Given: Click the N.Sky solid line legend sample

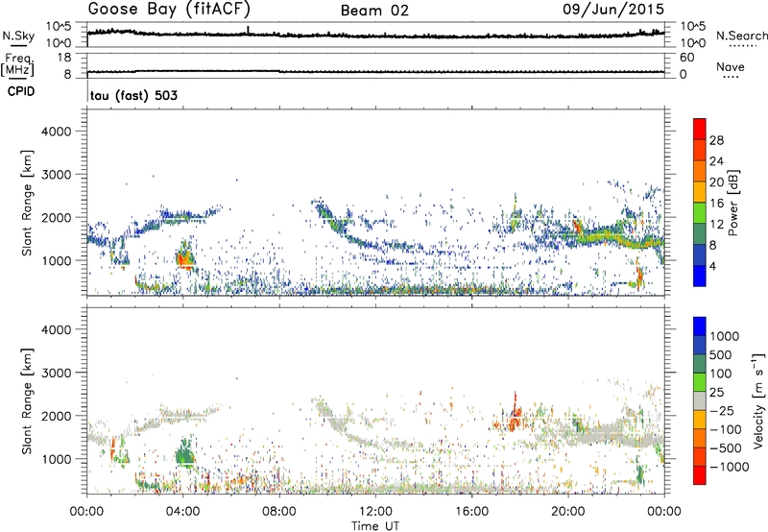Looking at the screenshot, I should [x=18, y=45].
